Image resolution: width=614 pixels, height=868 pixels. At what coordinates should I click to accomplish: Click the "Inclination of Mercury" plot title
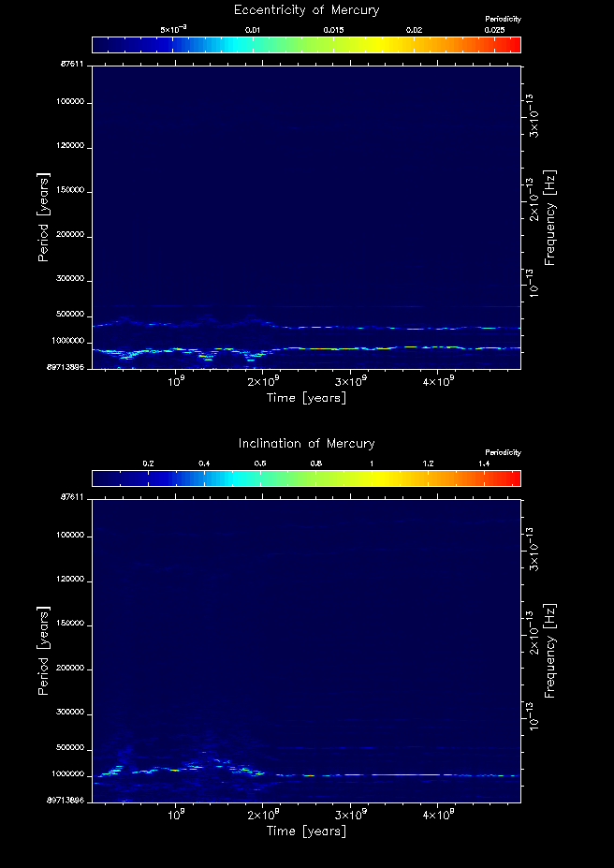(x=306, y=443)
